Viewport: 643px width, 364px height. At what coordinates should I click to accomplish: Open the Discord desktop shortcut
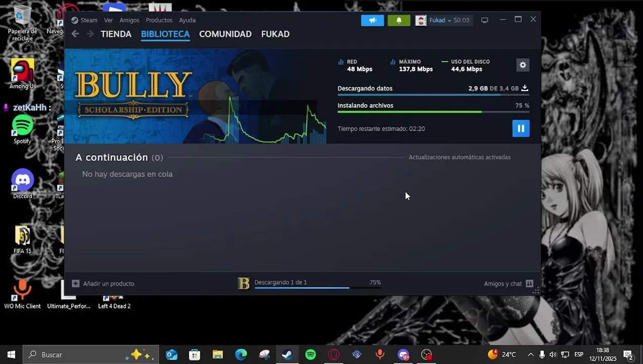(x=22, y=184)
